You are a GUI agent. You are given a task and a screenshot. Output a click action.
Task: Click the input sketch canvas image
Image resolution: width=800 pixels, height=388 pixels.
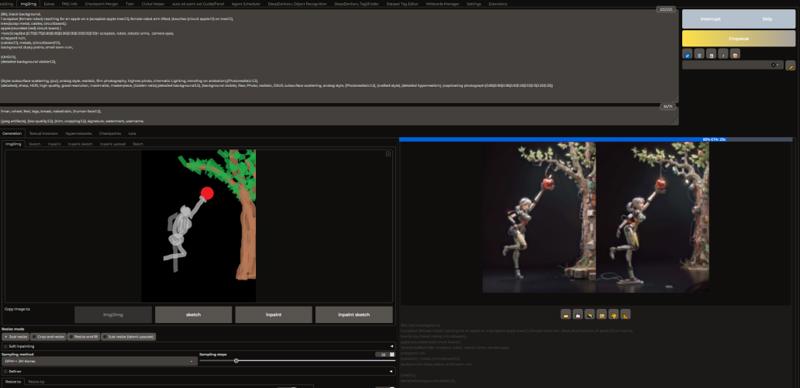198,226
